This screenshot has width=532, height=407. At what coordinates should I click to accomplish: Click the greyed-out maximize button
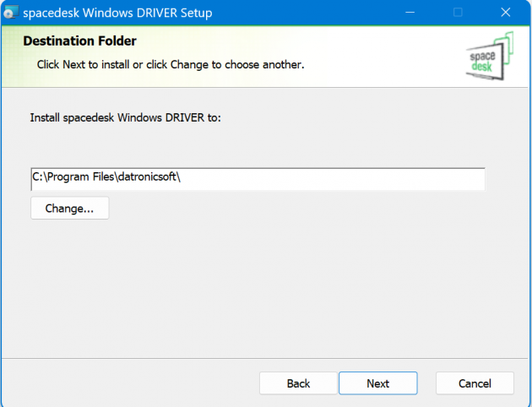[x=459, y=13]
